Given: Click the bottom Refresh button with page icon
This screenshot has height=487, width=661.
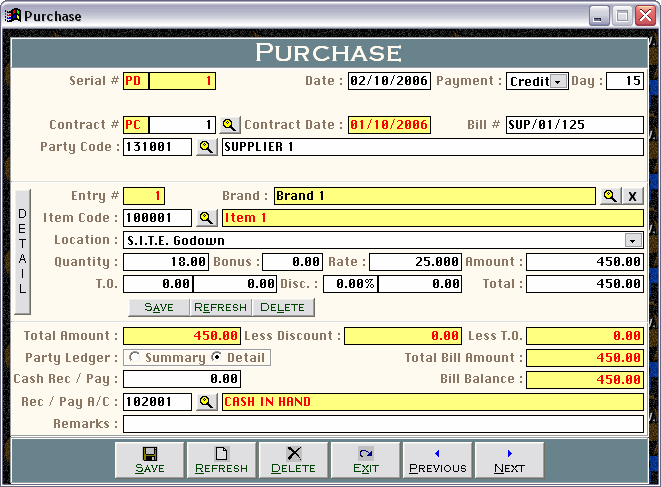Looking at the screenshot, I should click(222, 460).
